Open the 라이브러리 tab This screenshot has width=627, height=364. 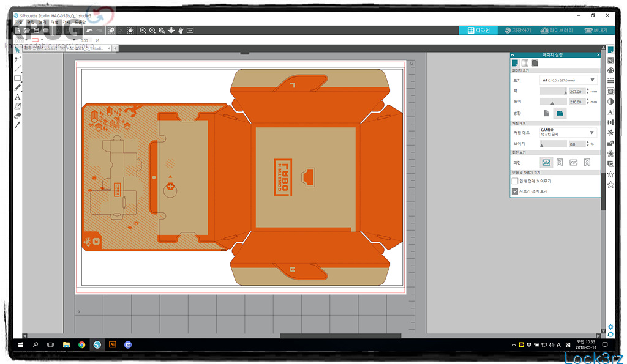tap(557, 31)
